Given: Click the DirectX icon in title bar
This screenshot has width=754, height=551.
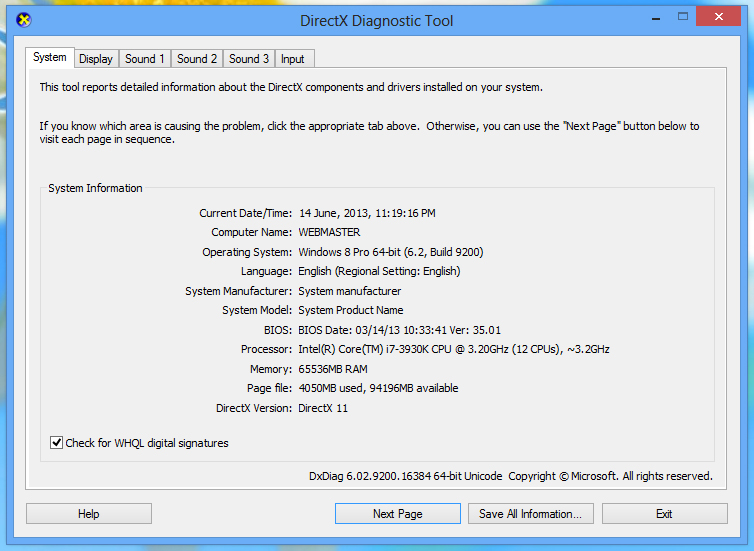Looking at the screenshot, I should [x=24, y=20].
